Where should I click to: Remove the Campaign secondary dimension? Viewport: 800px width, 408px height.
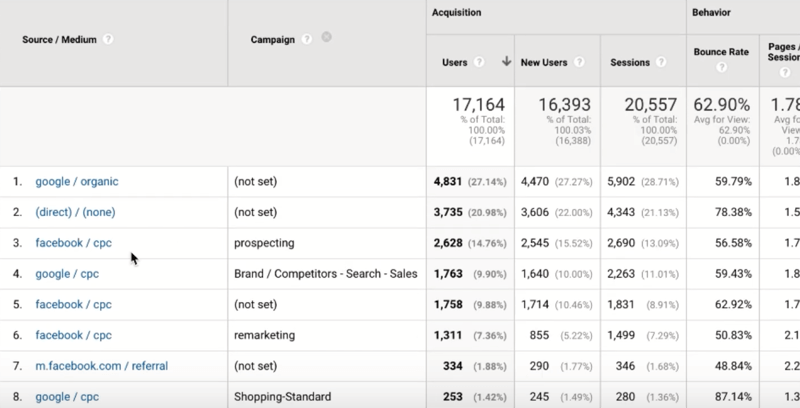tap(327, 37)
